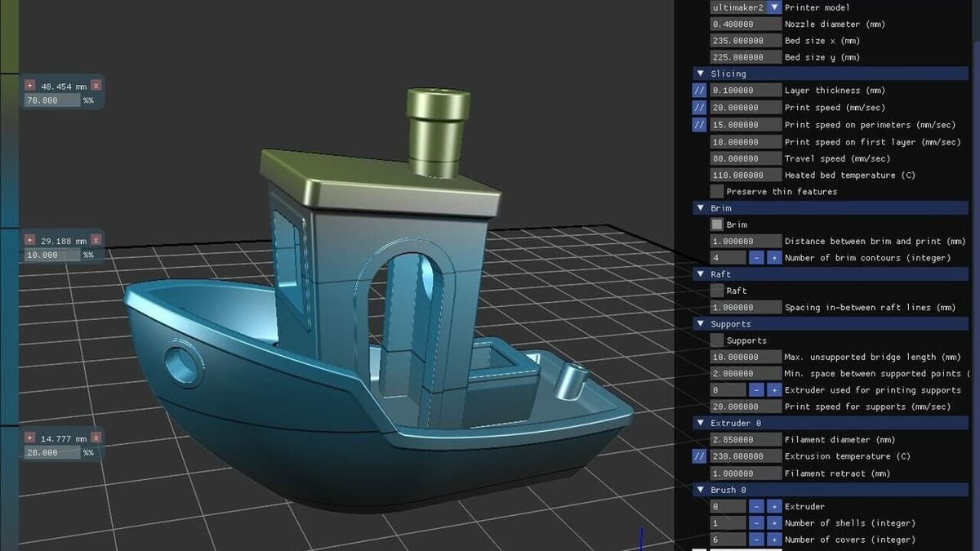Click the + icon on the 29.188 mm marker
The image size is (980, 551).
(30, 240)
